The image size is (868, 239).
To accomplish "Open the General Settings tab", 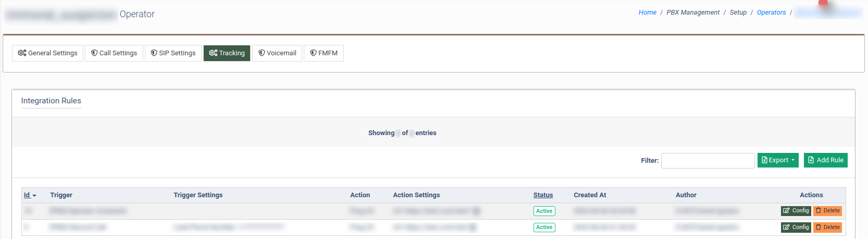I will click(47, 53).
